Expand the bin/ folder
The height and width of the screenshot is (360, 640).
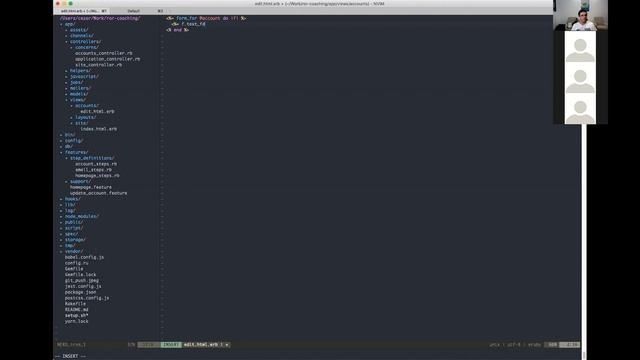(x=69, y=135)
